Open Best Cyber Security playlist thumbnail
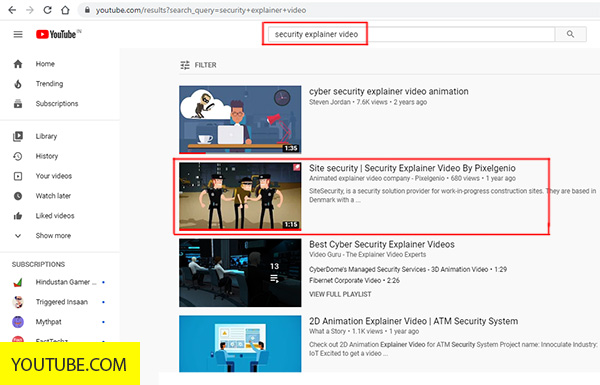 [240, 273]
